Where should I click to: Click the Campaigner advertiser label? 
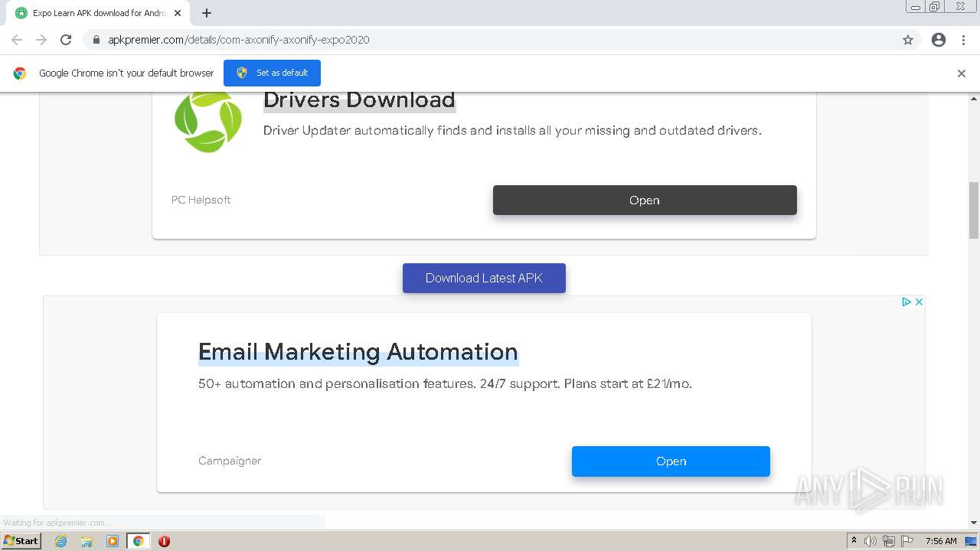[x=230, y=461]
